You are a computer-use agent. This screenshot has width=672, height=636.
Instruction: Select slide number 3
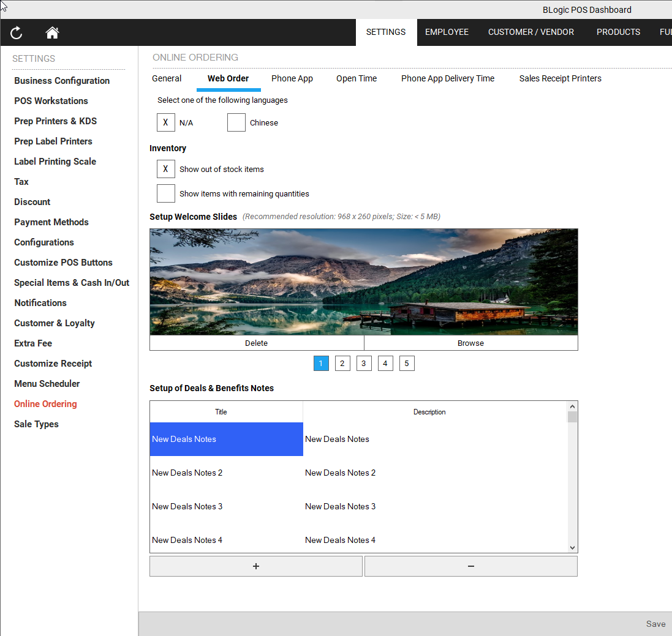click(x=363, y=363)
